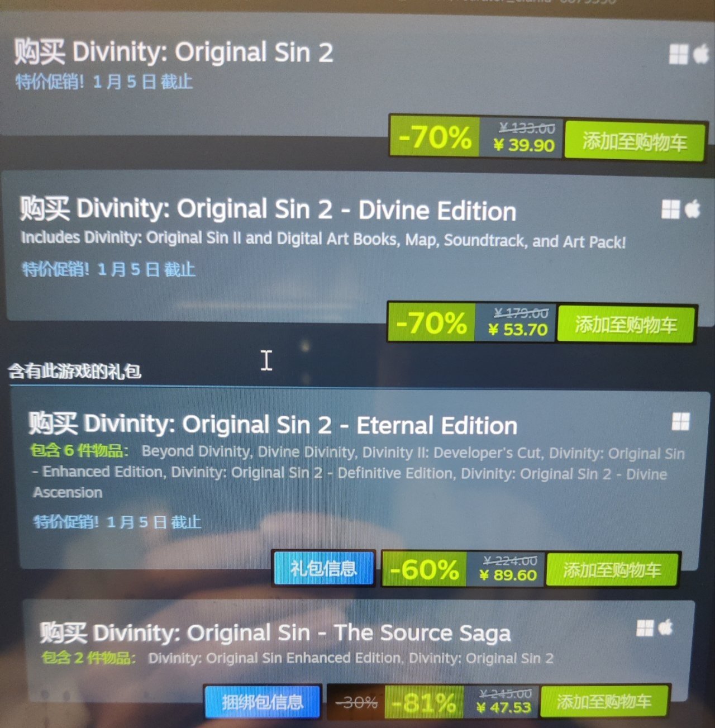Add Eternal Edition bundle to cart
The image size is (715, 728).
(x=612, y=570)
